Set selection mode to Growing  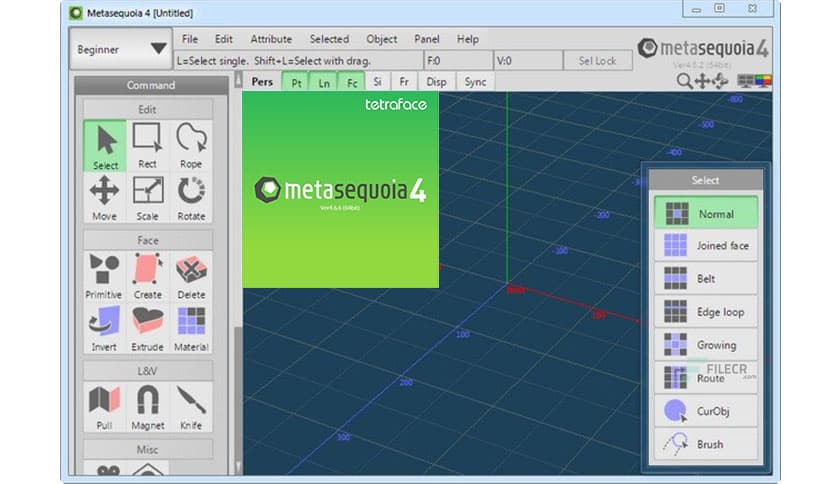pyautogui.click(x=705, y=345)
